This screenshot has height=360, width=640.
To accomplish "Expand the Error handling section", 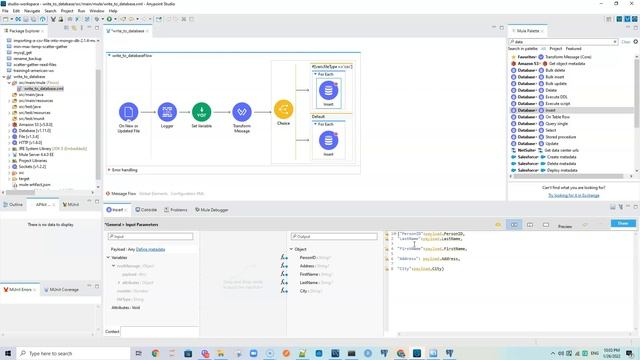I will click(109, 170).
